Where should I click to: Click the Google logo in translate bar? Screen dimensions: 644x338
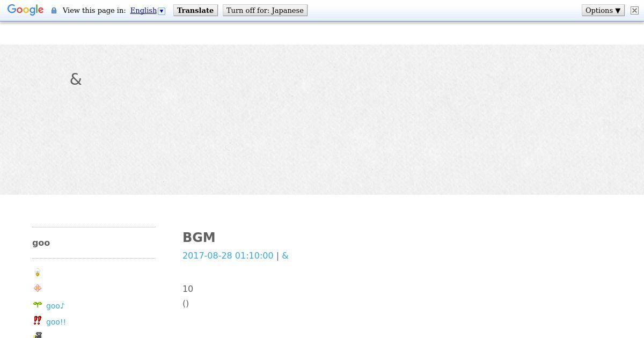coord(25,10)
